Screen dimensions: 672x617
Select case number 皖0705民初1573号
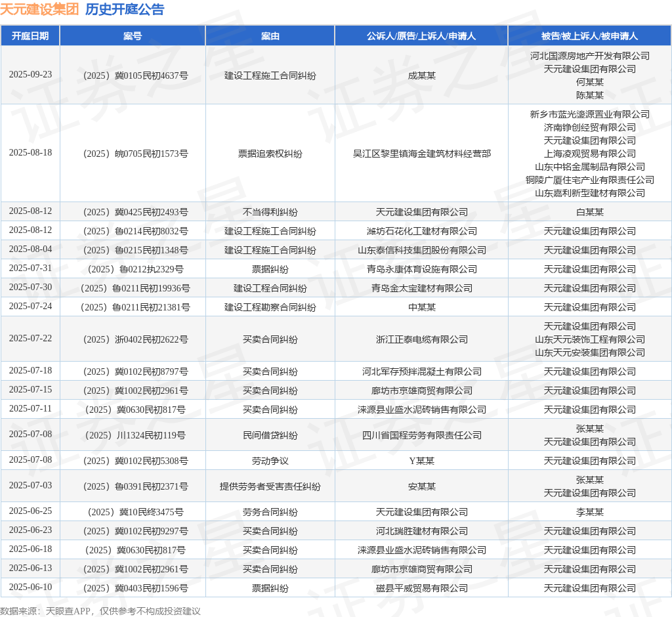(x=135, y=154)
